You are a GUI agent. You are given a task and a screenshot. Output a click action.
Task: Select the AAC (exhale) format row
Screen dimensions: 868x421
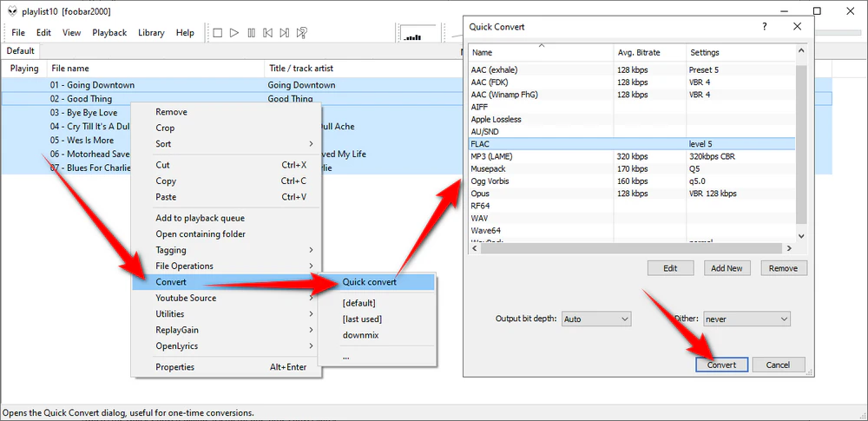[x=632, y=69]
